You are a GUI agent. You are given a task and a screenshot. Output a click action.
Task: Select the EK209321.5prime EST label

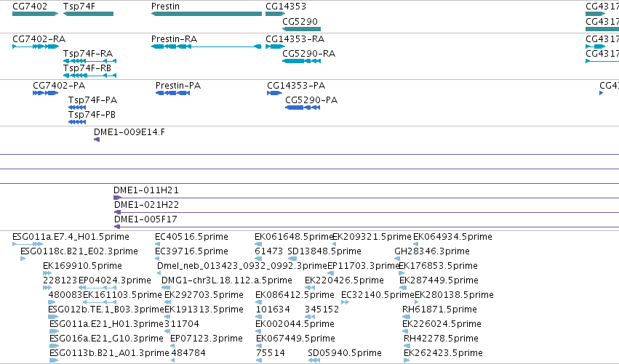(x=372, y=237)
